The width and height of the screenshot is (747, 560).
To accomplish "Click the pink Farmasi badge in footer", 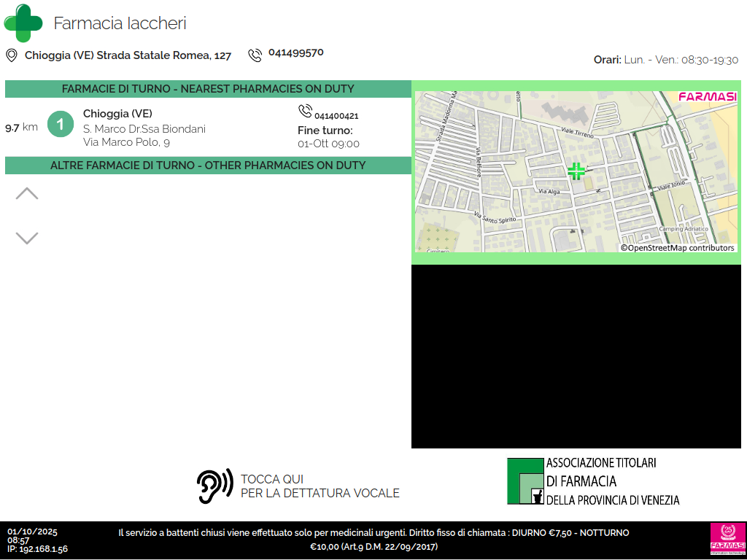I will click(x=727, y=540).
